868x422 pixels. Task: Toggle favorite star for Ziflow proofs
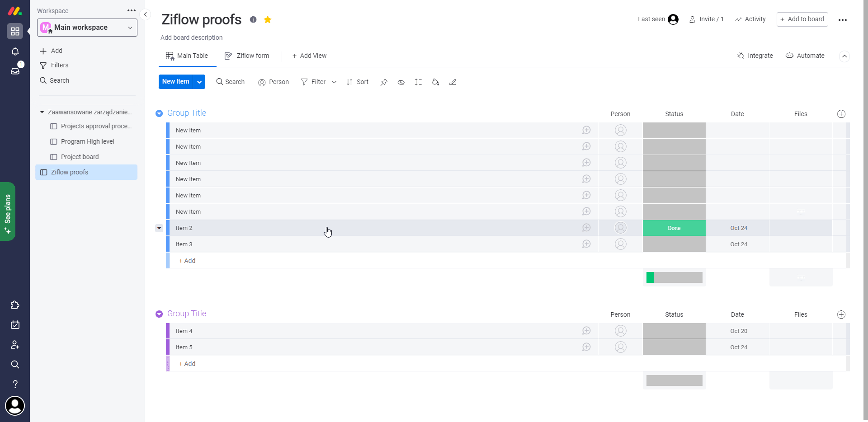tap(268, 19)
